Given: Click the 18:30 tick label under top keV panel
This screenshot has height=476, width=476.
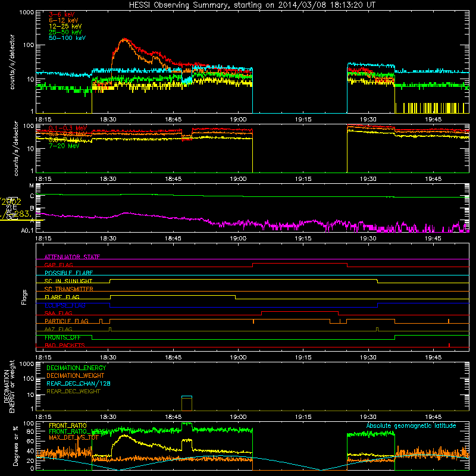Looking at the screenshot, I should (108, 120).
